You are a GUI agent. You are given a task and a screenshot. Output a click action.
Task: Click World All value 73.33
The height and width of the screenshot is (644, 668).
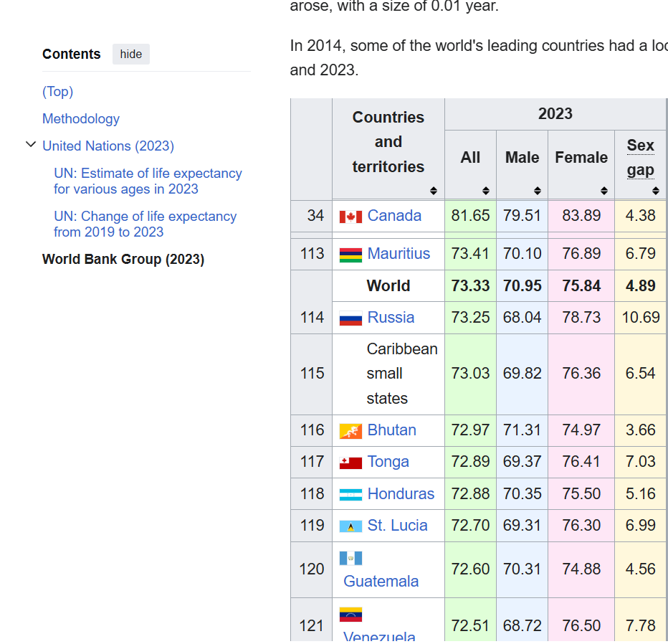click(470, 286)
